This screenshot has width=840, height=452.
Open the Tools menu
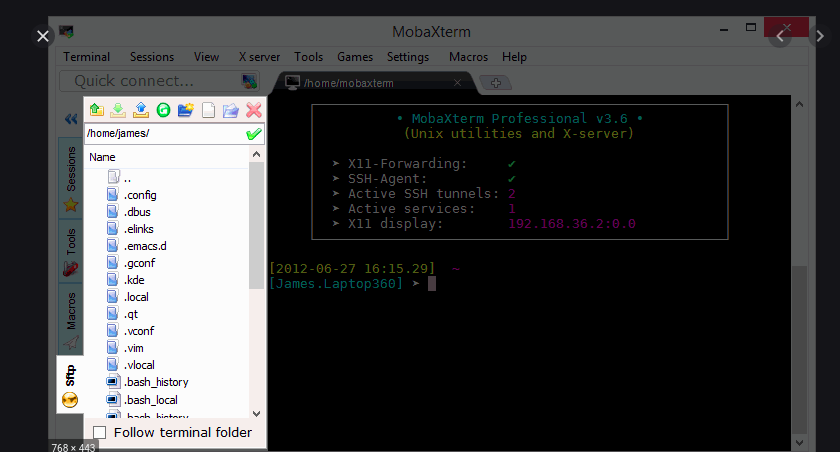pyautogui.click(x=309, y=57)
